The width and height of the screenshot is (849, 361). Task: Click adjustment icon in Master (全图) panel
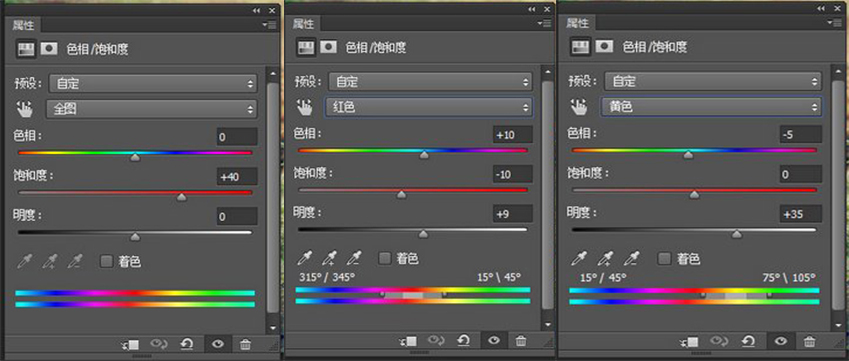point(25,49)
